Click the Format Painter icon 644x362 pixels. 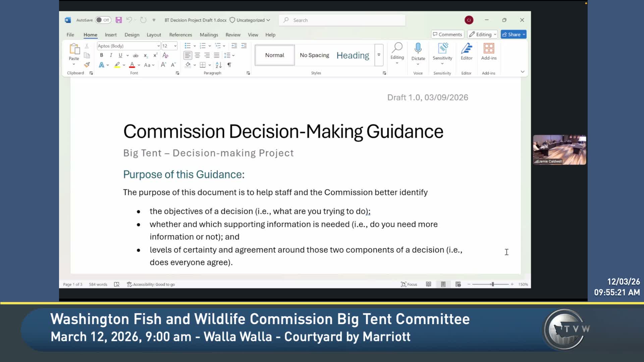click(x=87, y=65)
